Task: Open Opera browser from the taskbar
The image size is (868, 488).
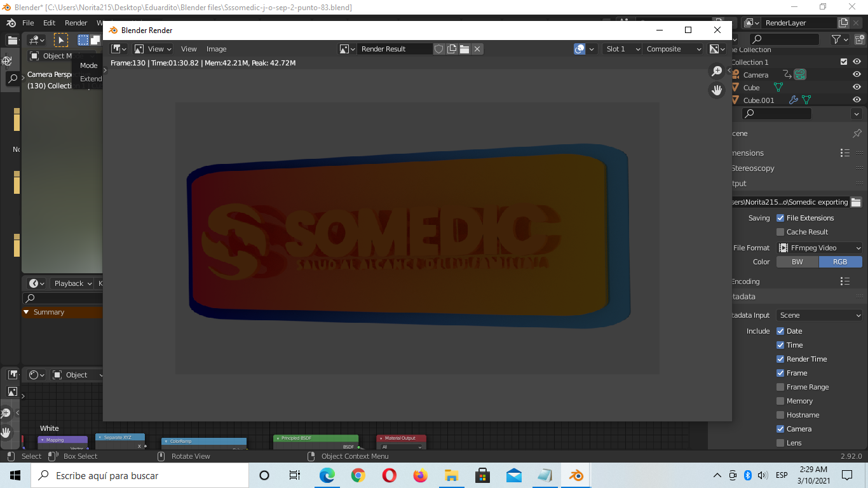Action: [389, 475]
